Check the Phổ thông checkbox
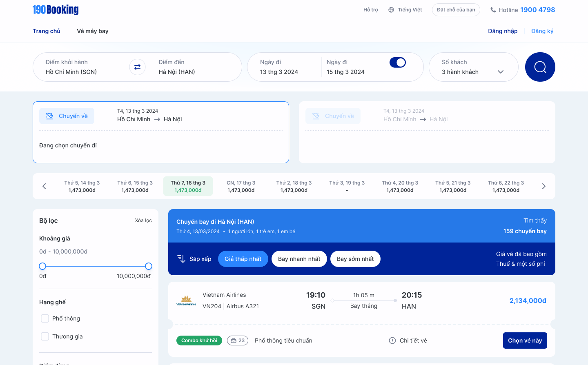The width and height of the screenshot is (588, 365). [45, 318]
